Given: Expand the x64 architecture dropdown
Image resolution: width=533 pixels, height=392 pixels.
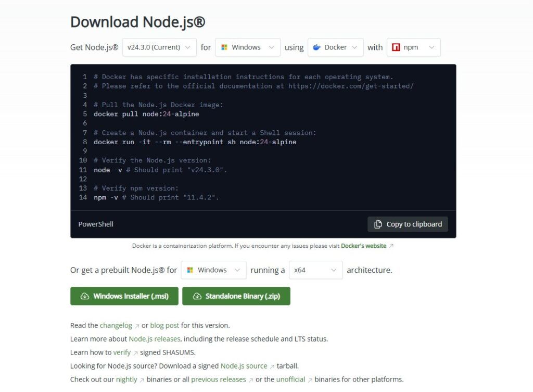Looking at the screenshot, I should [315, 270].
